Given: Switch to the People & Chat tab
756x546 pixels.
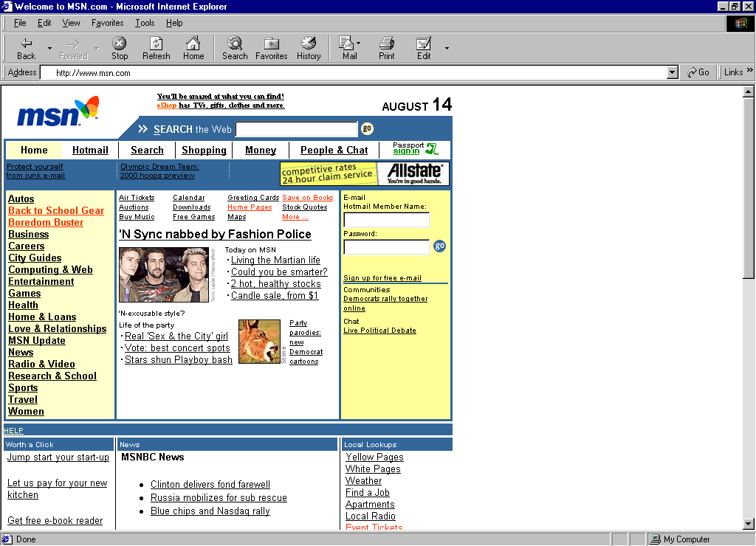Looking at the screenshot, I should coord(334,151).
